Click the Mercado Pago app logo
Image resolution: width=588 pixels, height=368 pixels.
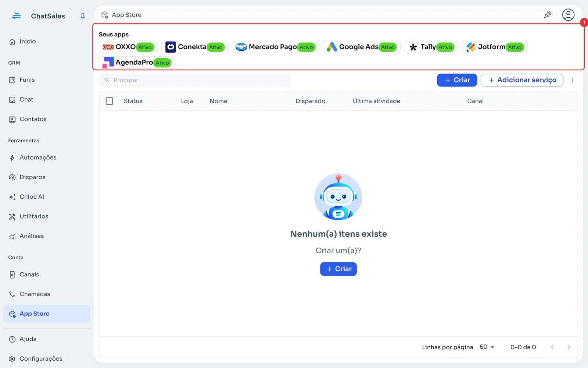pyautogui.click(x=241, y=47)
